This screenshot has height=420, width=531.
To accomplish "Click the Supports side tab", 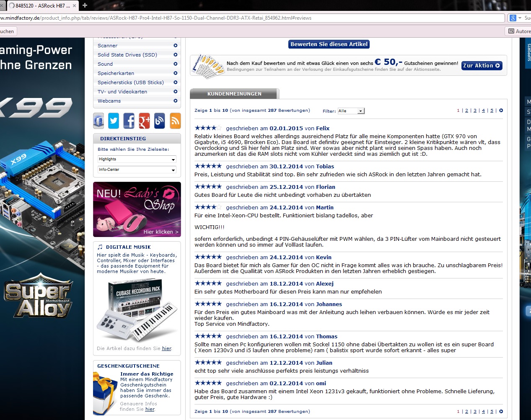I will [x=528, y=53].
